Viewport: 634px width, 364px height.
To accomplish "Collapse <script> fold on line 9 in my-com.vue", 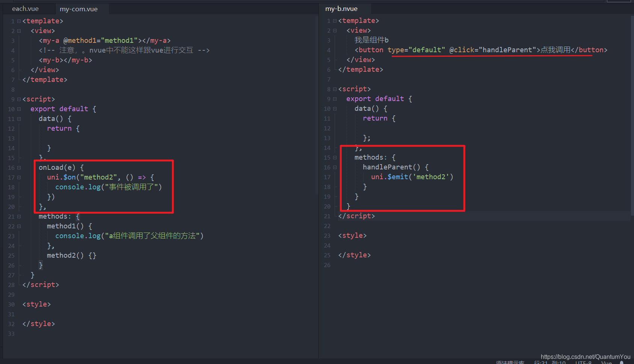I will 19,100.
